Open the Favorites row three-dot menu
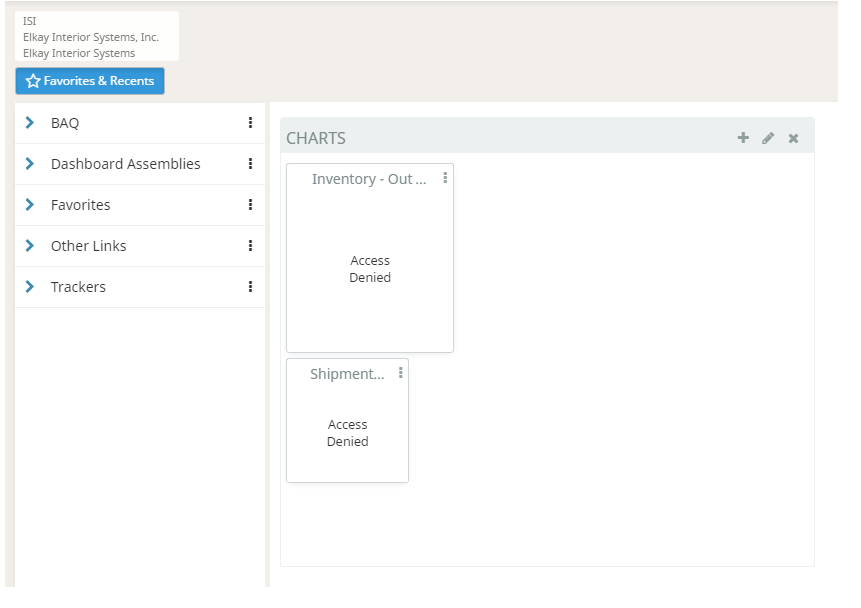Viewport: 861px width, 608px height. [250, 205]
